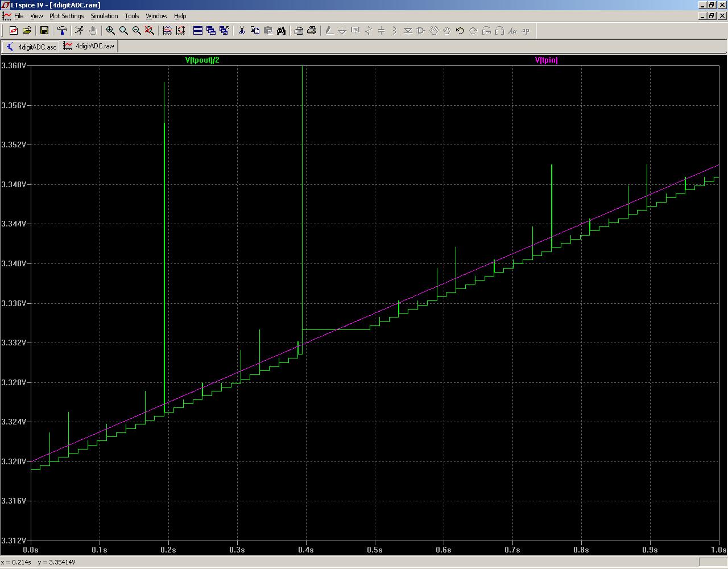The height and width of the screenshot is (569, 728).
Task: Click the Open file folder icon
Action: (27, 31)
